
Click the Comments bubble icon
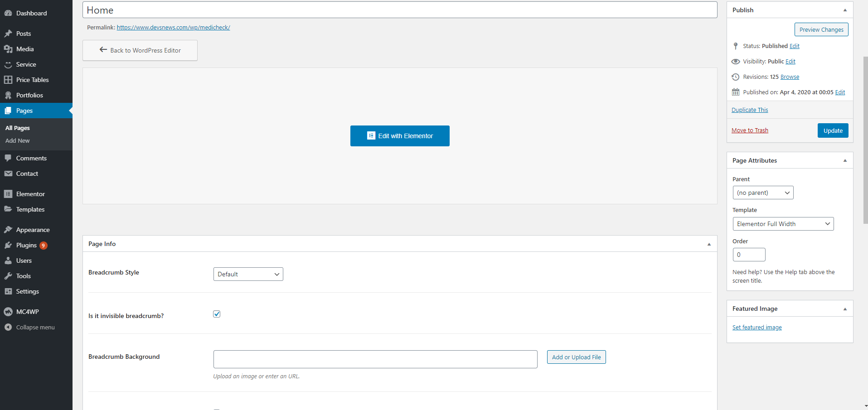pos(8,158)
